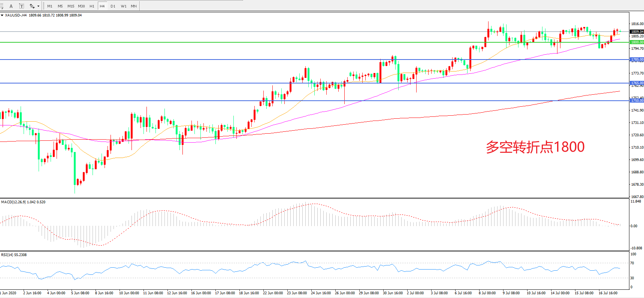
Task: Select the Text Label tool
Action: [21, 6]
